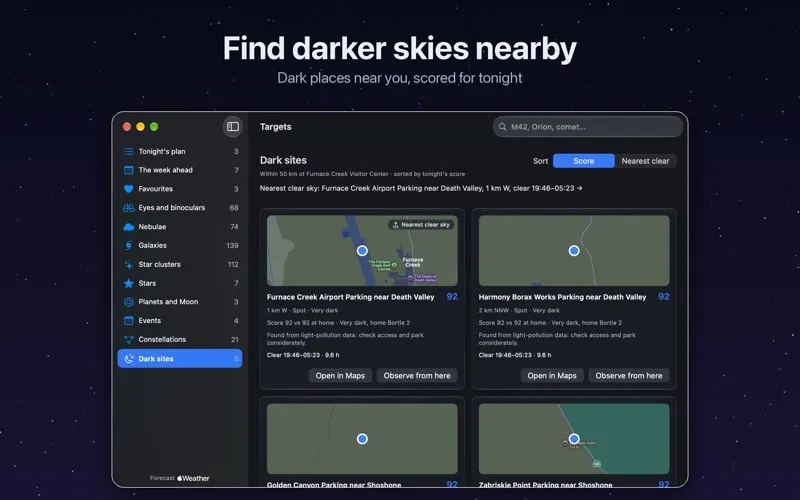Click the Dark sites heading
Screen dimensions: 800x500
[x=283, y=160]
